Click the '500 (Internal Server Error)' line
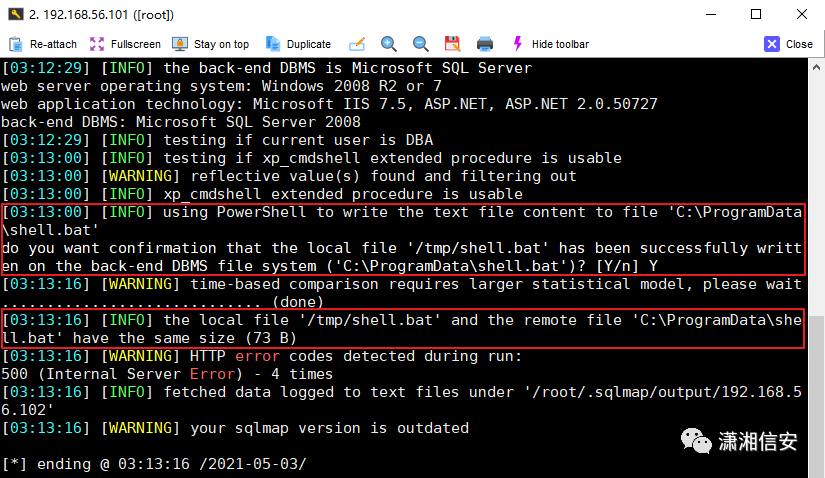 pyautogui.click(x=167, y=374)
